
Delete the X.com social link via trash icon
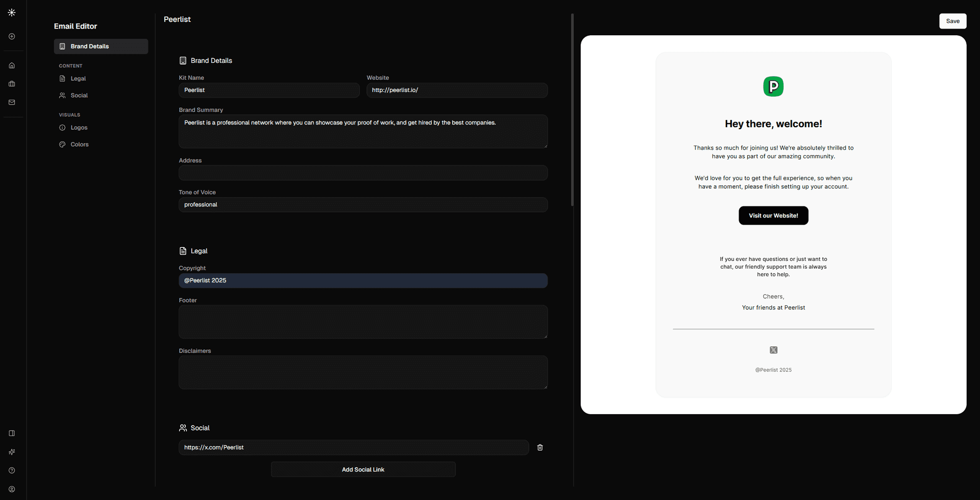click(540, 447)
